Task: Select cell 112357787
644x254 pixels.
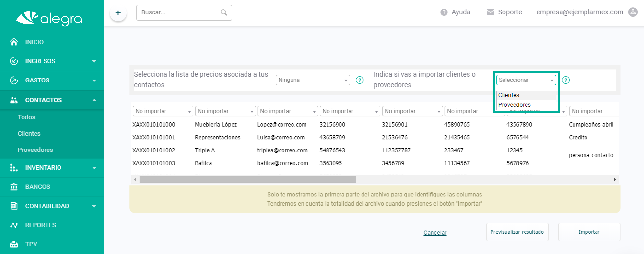Action: (396, 150)
